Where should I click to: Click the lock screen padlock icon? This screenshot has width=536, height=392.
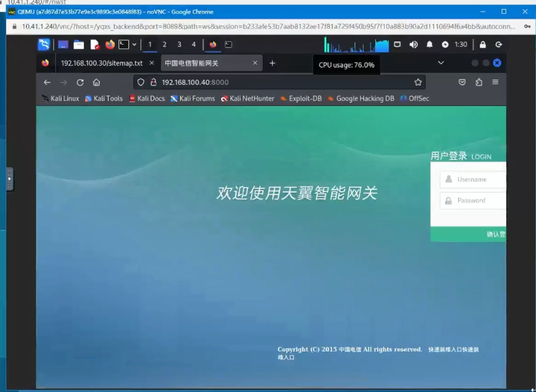pos(483,45)
